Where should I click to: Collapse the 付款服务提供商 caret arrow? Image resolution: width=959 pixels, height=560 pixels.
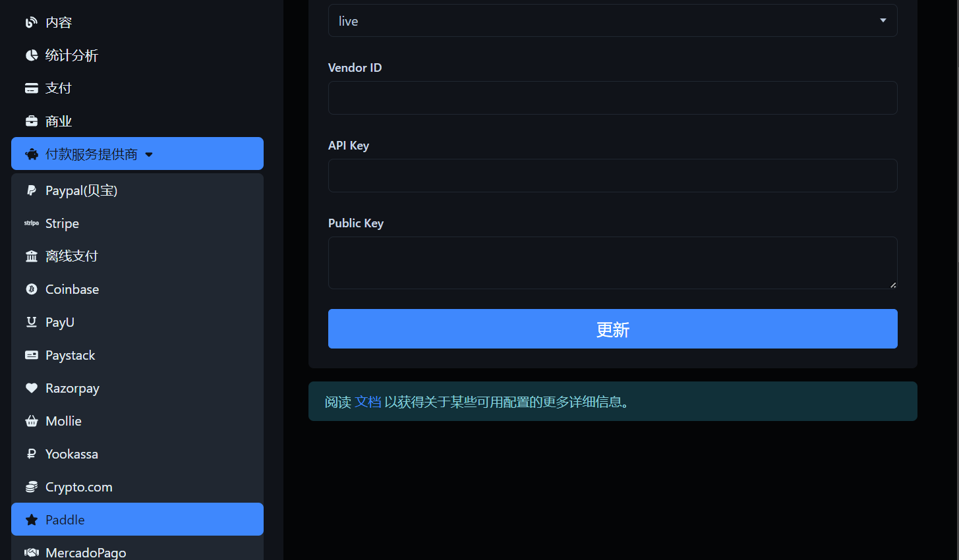tap(149, 155)
